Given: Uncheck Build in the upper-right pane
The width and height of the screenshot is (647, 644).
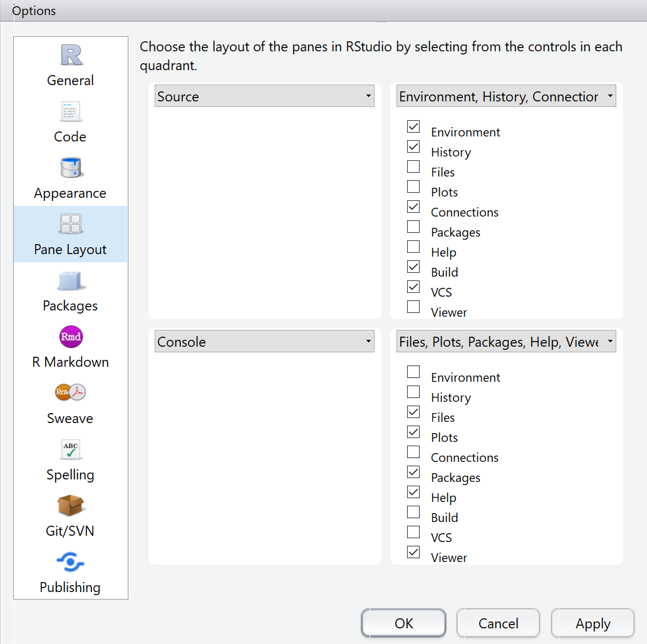Looking at the screenshot, I should click(x=413, y=267).
